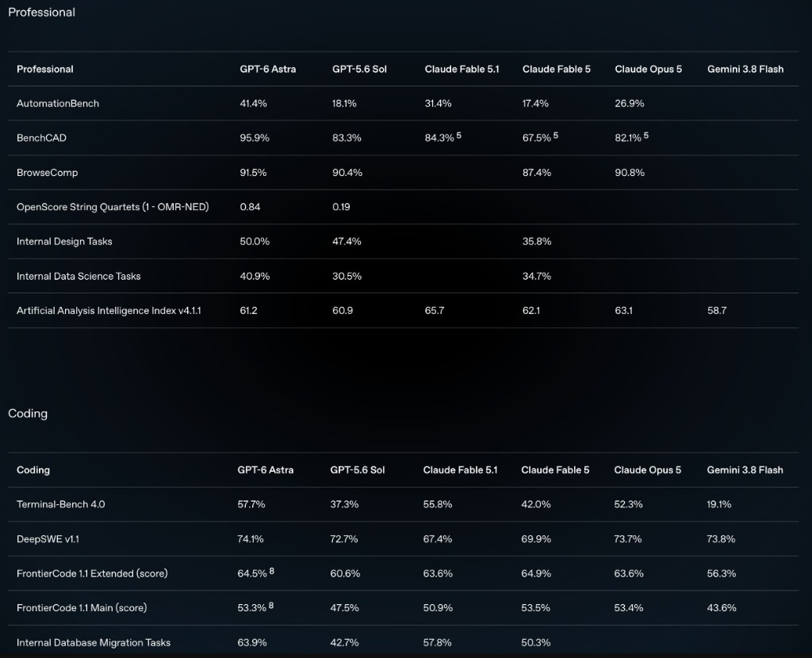This screenshot has width=812, height=658.
Task: Click AutomationBench value 18.1%
Action: pos(344,104)
